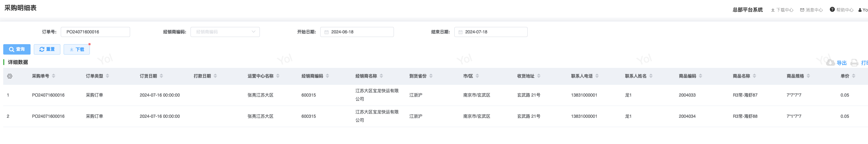
Task: Sort by 订货日期 column
Action: 161,76
